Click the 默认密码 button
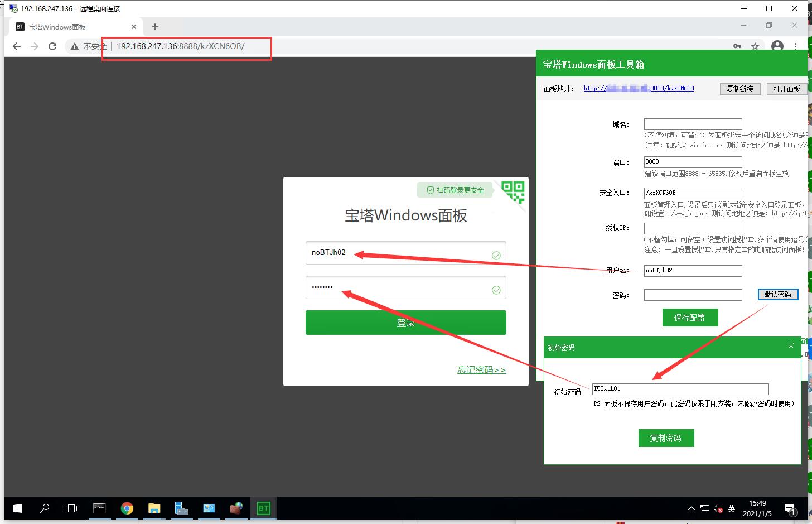Screen dimensions: 812x524 (x=777, y=294)
